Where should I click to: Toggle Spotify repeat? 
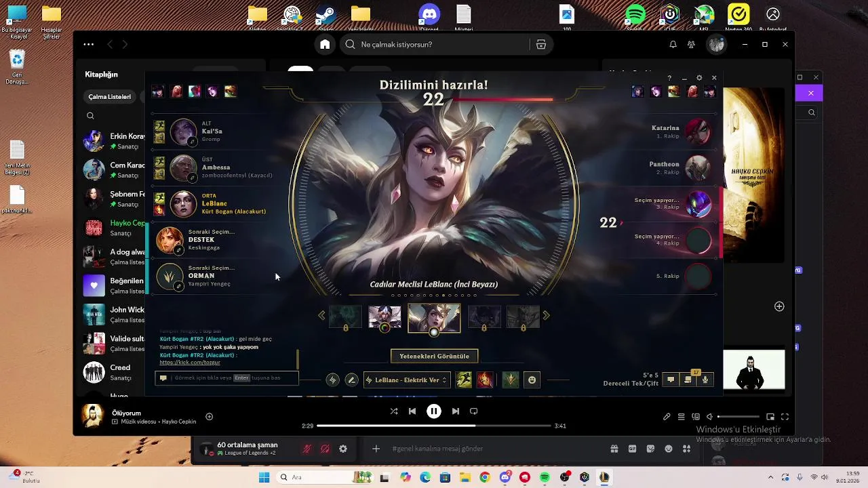pos(474,411)
